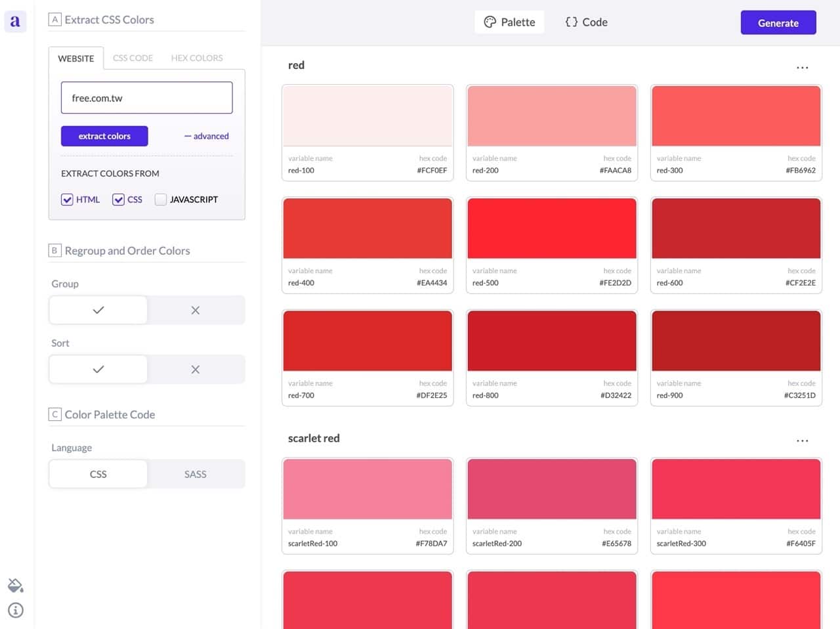
Task: Click the Generate button
Action: click(778, 22)
